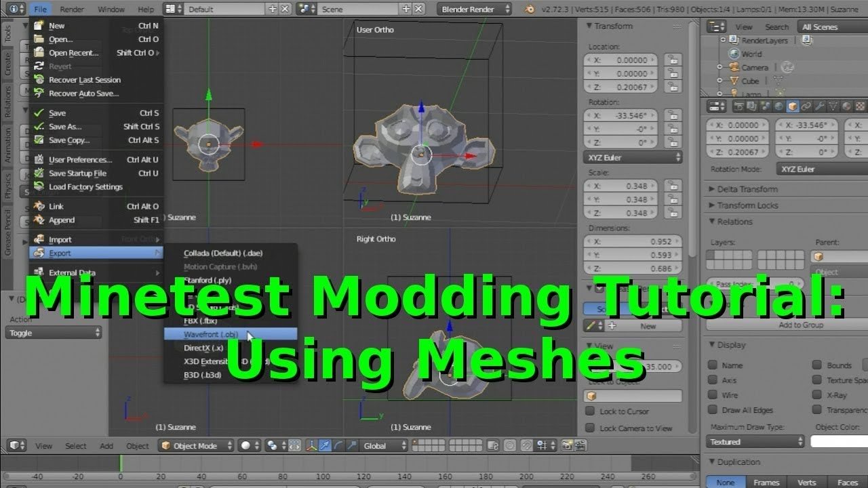Click the Location X value field
Image resolution: width=868 pixels, height=488 pixels.
pyautogui.click(x=620, y=60)
